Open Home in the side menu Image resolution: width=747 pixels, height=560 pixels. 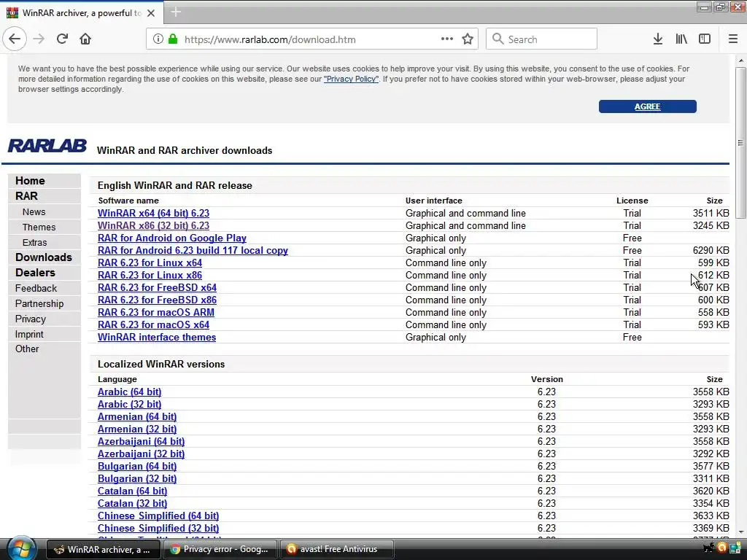[x=30, y=181]
